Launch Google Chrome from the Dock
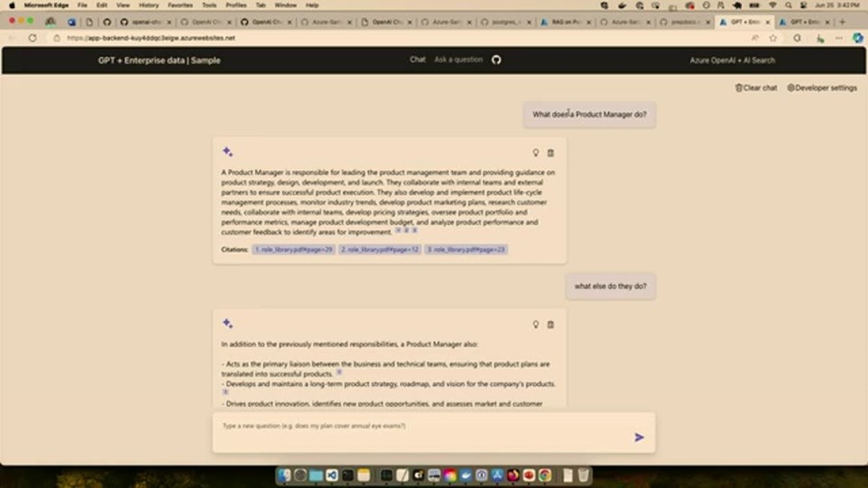Screen dimensions: 868x488 545,475
